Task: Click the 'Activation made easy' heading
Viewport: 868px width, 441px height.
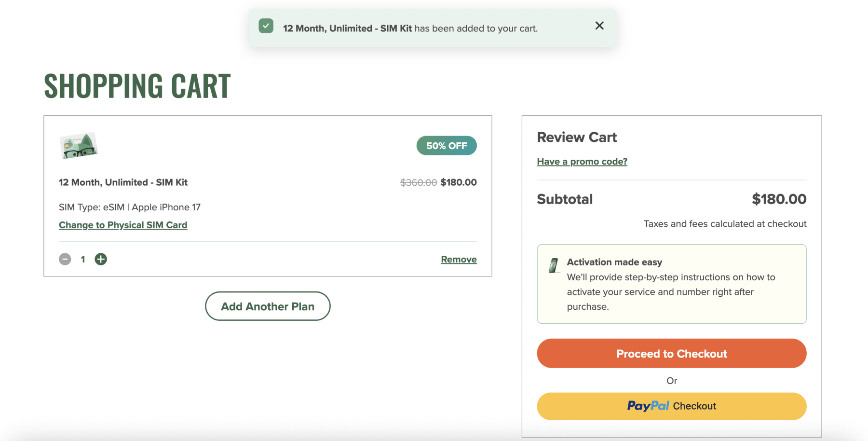Action: tap(614, 262)
